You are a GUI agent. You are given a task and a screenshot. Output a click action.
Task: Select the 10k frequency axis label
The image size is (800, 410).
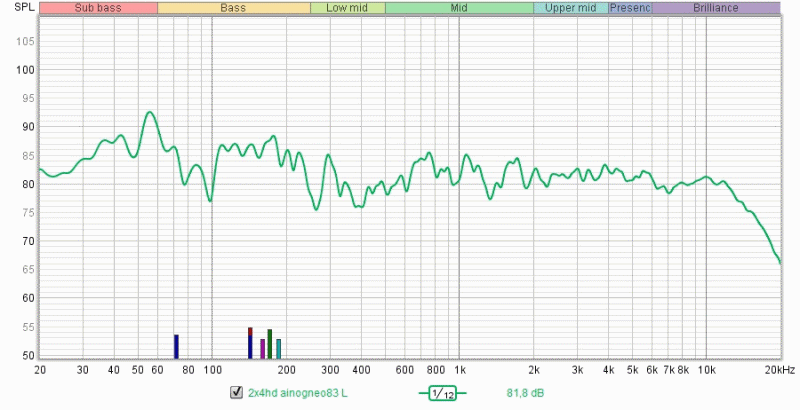tap(706, 370)
